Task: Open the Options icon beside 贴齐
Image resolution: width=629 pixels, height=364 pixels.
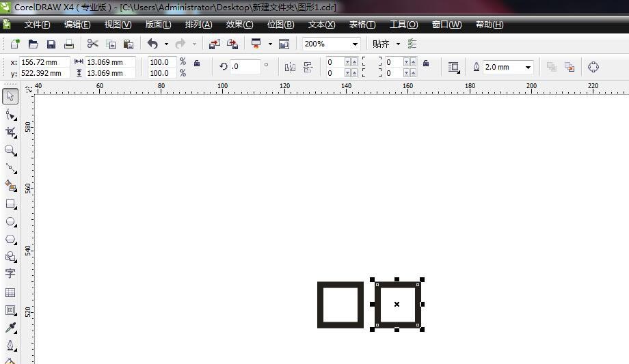Action: tap(412, 44)
